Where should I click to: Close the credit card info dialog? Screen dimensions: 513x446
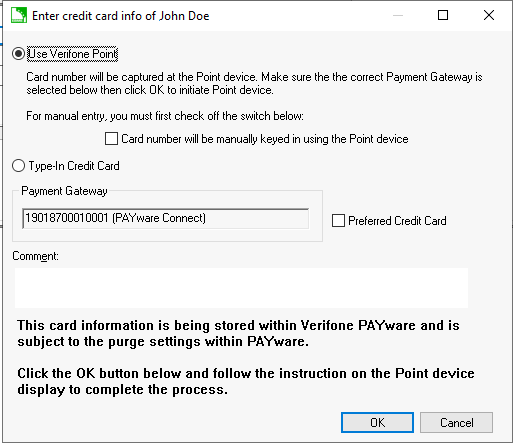pyautogui.click(x=489, y=15)
